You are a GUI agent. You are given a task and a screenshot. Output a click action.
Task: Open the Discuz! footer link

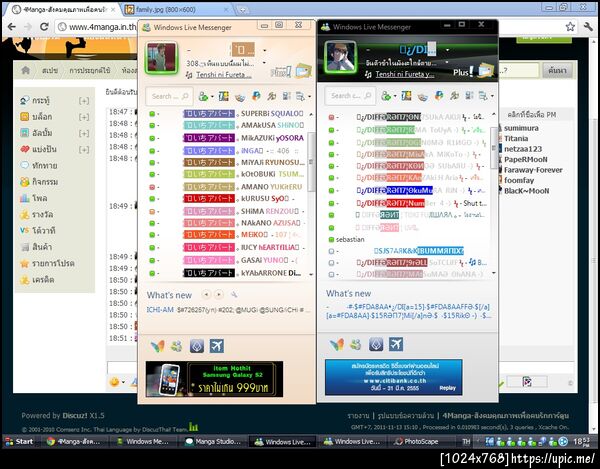[75, 415]
